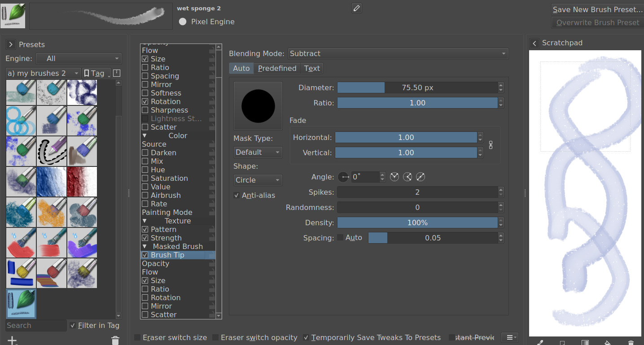Disable the Anti-alias checkbox
The width and height of the screenshot is (644, 345).
pos(237,195)
